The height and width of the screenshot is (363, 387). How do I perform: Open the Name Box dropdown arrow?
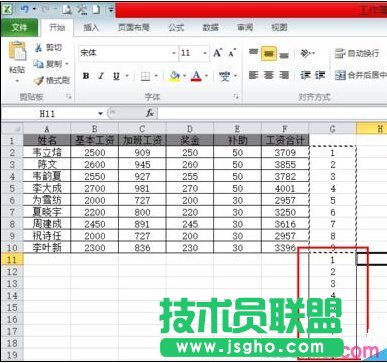[x=100, y=114]
